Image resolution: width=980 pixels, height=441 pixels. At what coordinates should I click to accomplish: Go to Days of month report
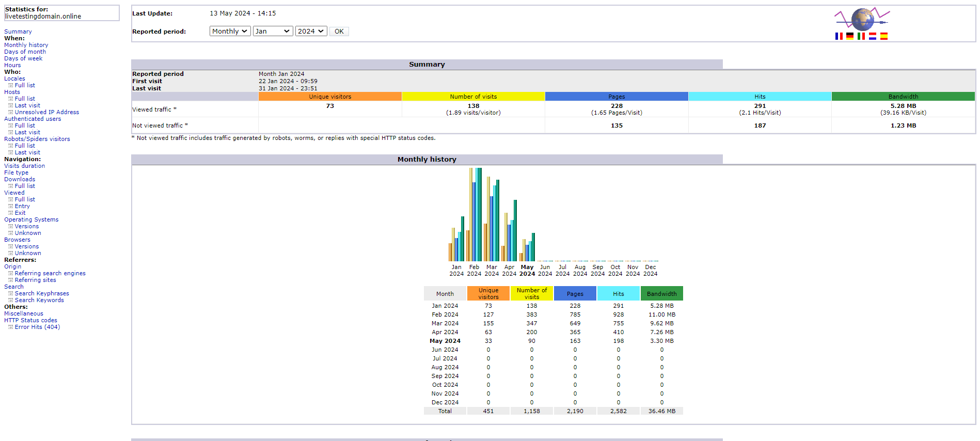coord(25,52)
